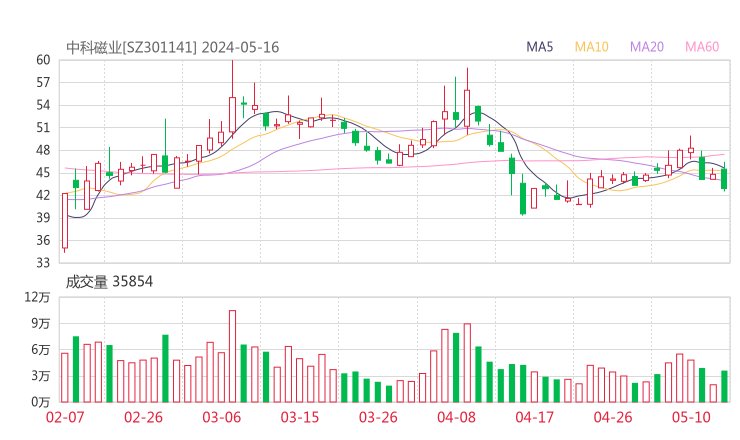Click the 57 price axis value
740x440 pixels.
click(x=43, y=83)
